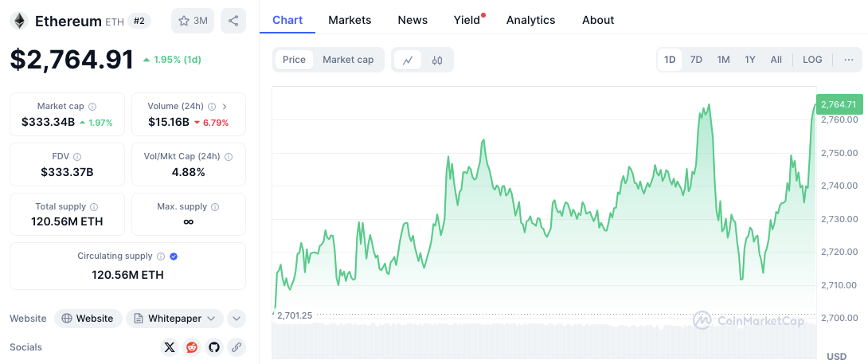Viewport: 868px width, 364px height.
Task: Open the chain link social icon
Action: tap(236, 347)
